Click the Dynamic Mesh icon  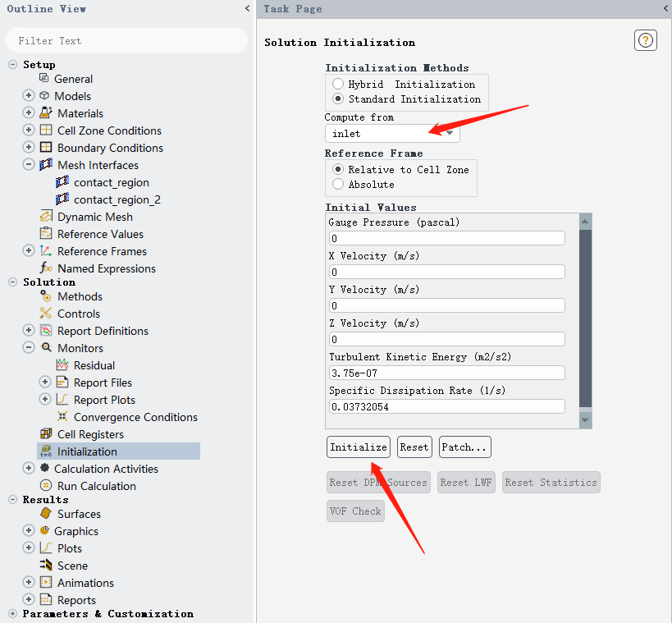click(x=46, y=217)
